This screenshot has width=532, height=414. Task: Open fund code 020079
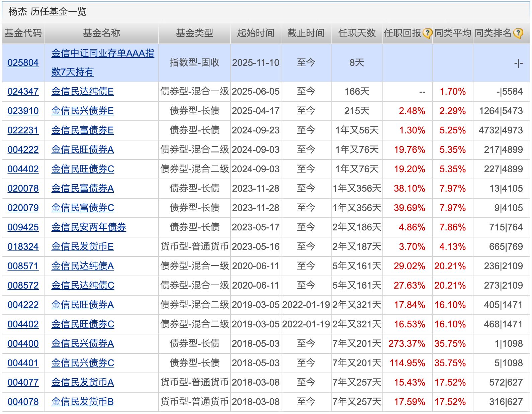[23, 208]
